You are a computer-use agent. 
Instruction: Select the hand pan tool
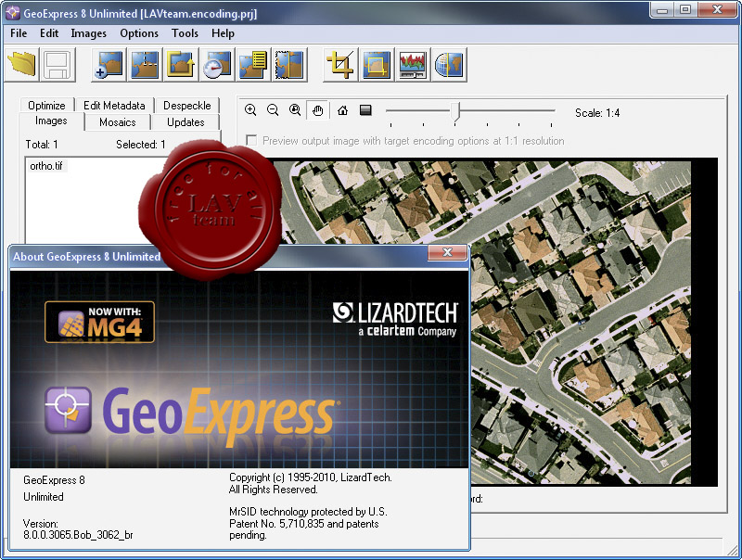coord(317,110)
